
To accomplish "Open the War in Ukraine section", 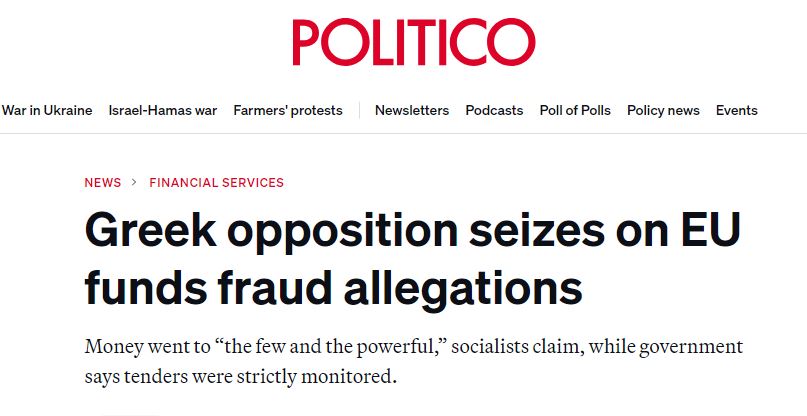I will (x=47, y=111).
